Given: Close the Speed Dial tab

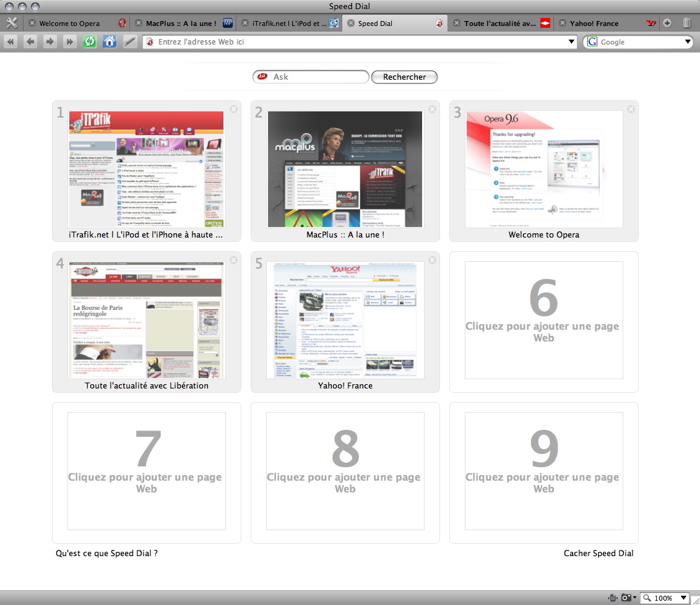Looking at the screenshot, I should pos(351,24).
